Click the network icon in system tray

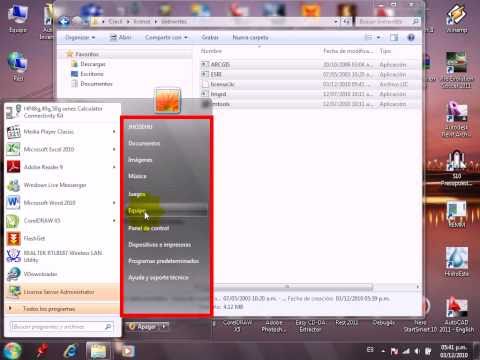pyautogui.click(x=406, y=351)
